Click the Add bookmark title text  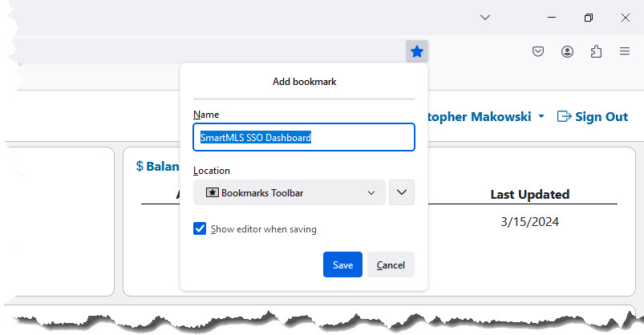tap(304, 82)
